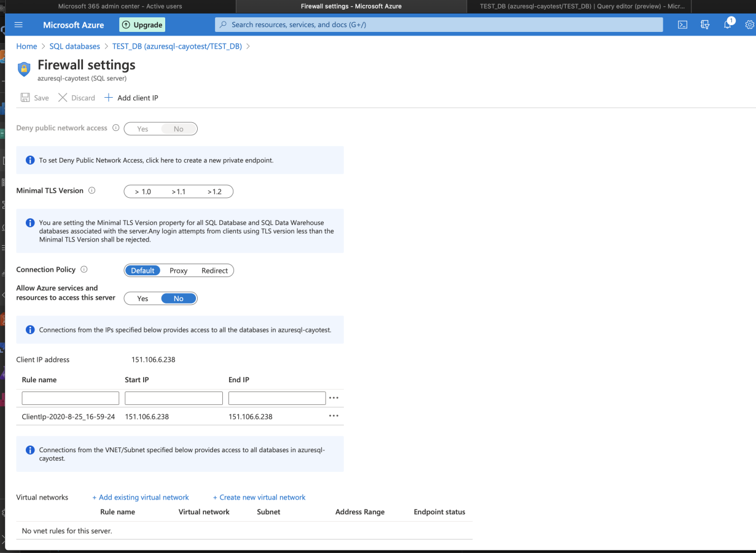Click the Address Range column header
Viewport: 756px width, 553px height.
pyautogui.click(x=360, y=512)
